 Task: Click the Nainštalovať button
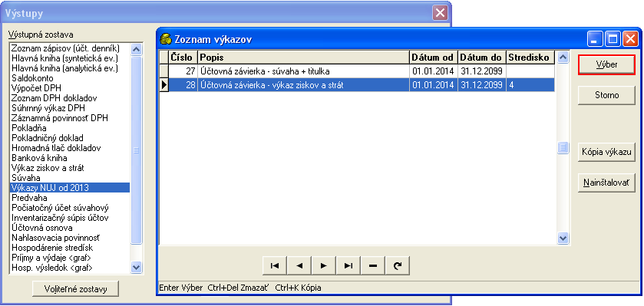tap(606, 183)
